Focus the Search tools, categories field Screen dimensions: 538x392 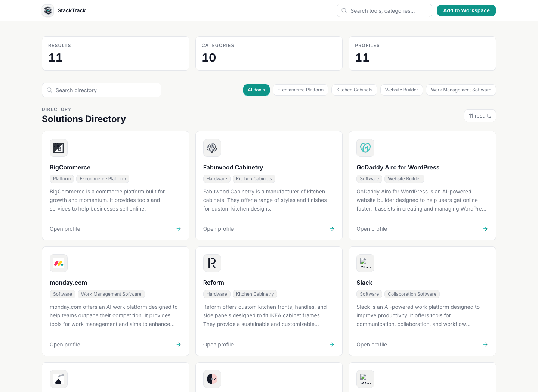[x=384, y=10]
